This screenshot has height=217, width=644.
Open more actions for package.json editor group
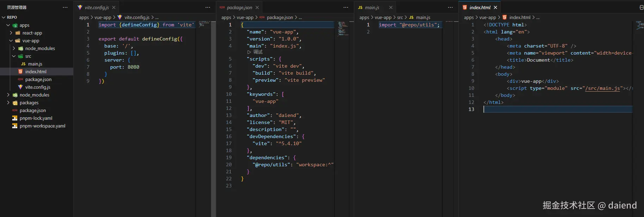click(346, 7)
